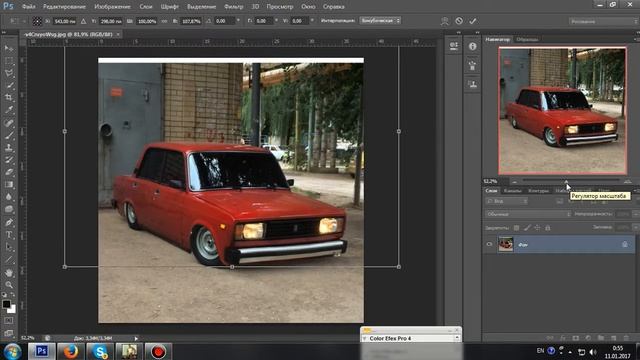Open the workspace switcher dropdown

tap(604, 21)
